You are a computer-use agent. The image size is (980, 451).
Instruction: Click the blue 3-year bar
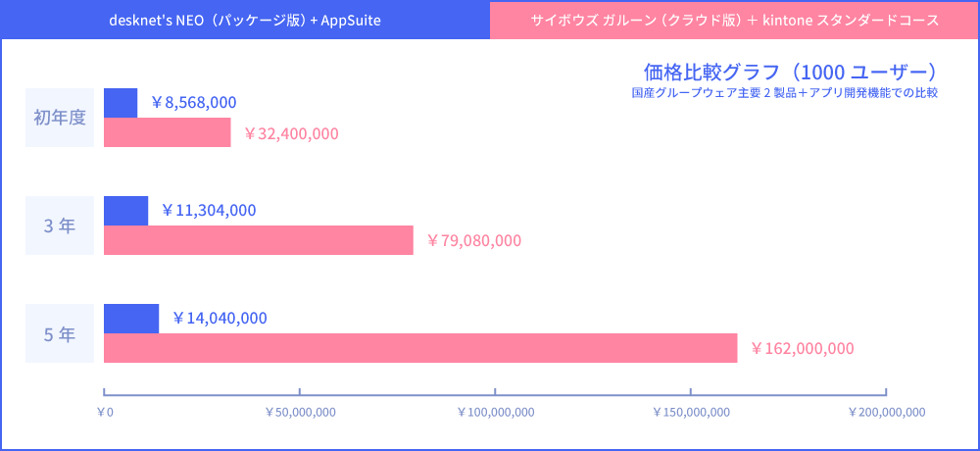coord(125,211)
